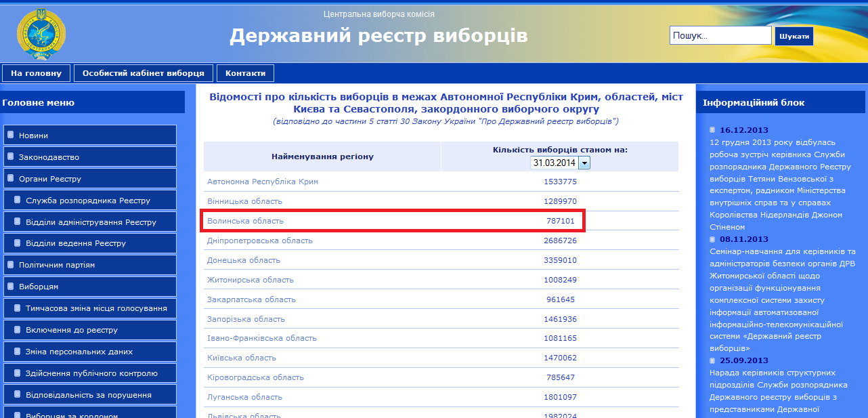
Task: Select Тимчасова зміна місця голосування menu item
Action: 96,308
